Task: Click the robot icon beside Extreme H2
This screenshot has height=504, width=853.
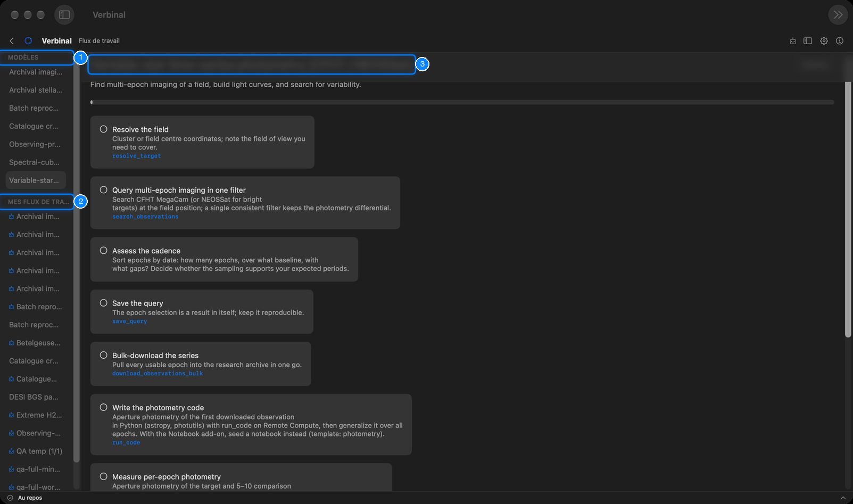Action: click(x=11, y=416)
